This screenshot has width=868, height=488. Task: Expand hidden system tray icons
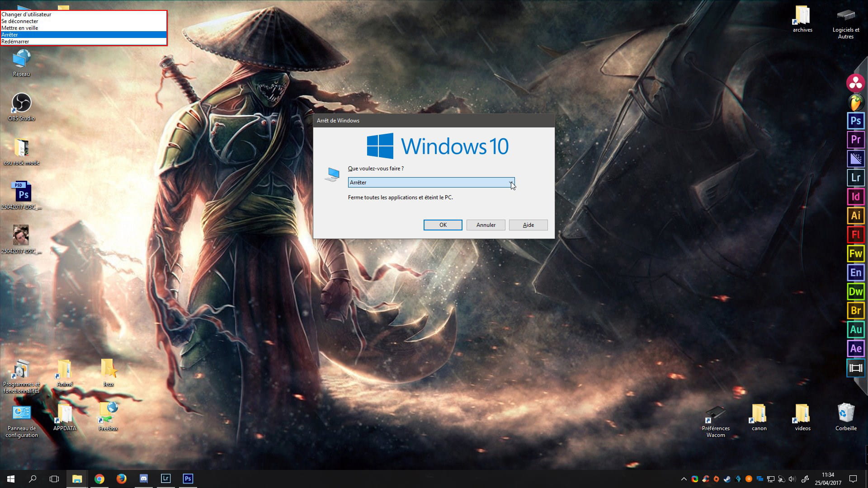click(684, 479)
